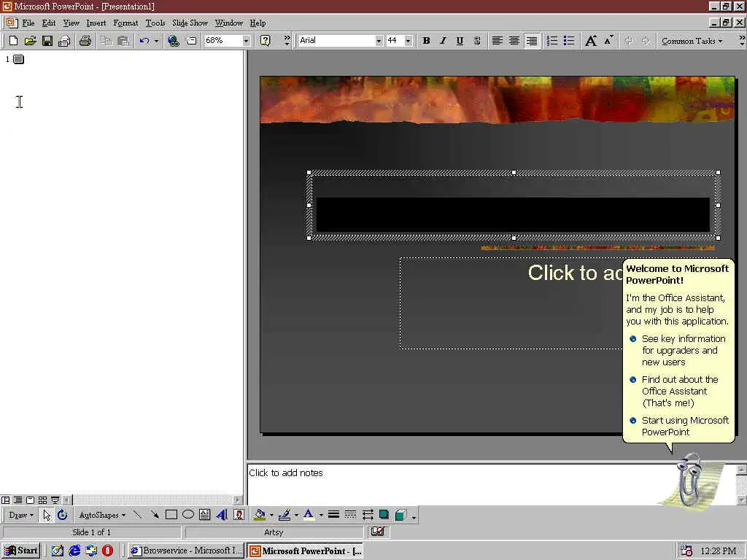Open the Draw menu dropdown
Screen dimensions: 747x560
(21, 515)
